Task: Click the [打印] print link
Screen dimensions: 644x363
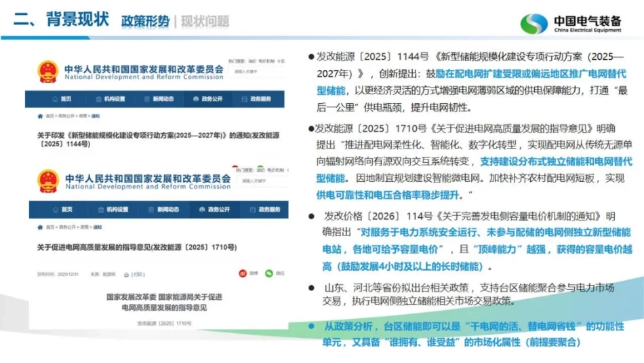Action: (138, 275)
